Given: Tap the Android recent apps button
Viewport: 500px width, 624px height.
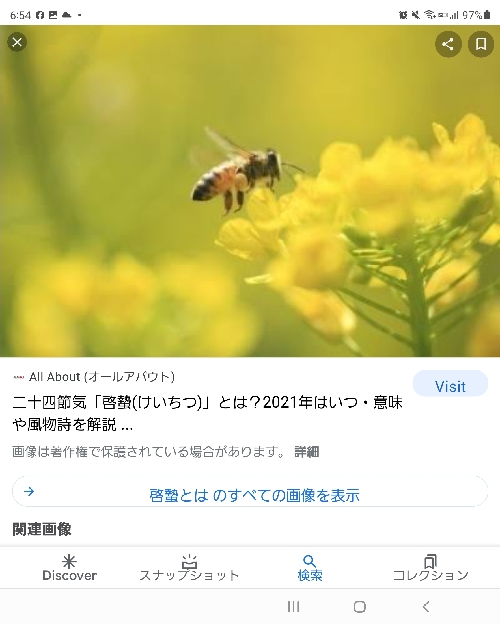Looking at the screenshot, I should [x=293, y=606].
